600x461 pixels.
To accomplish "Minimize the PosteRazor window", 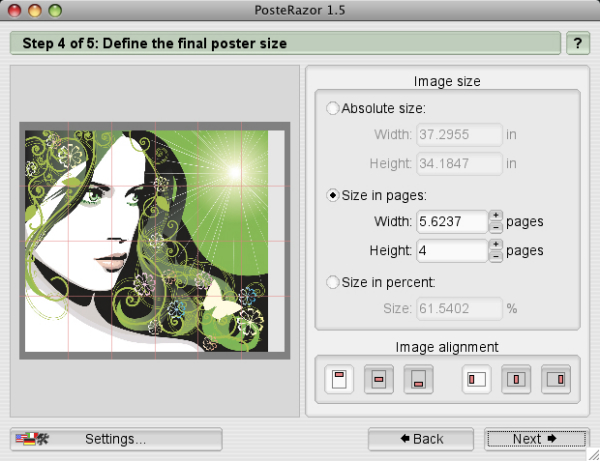I will [x=35, y=10].
